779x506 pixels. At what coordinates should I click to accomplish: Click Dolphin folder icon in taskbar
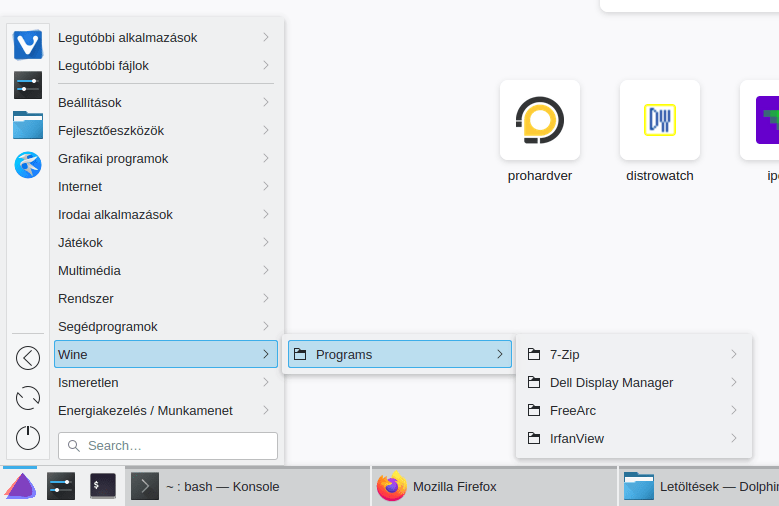click(x=639, y=486)
